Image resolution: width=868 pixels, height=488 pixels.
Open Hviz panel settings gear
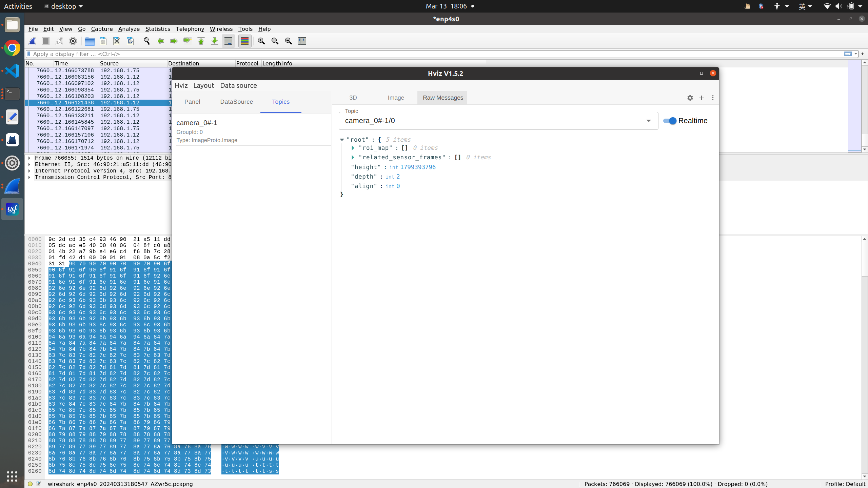tap(690, 98)
